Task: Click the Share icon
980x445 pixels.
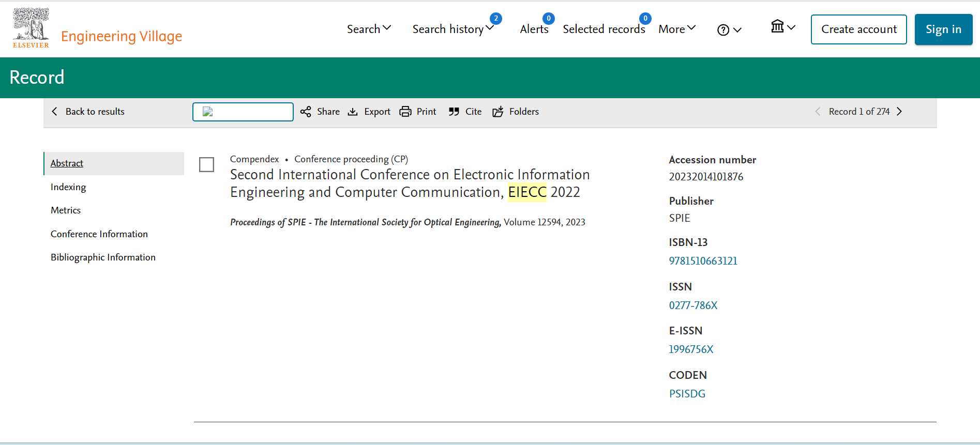Action: [306, 112]
